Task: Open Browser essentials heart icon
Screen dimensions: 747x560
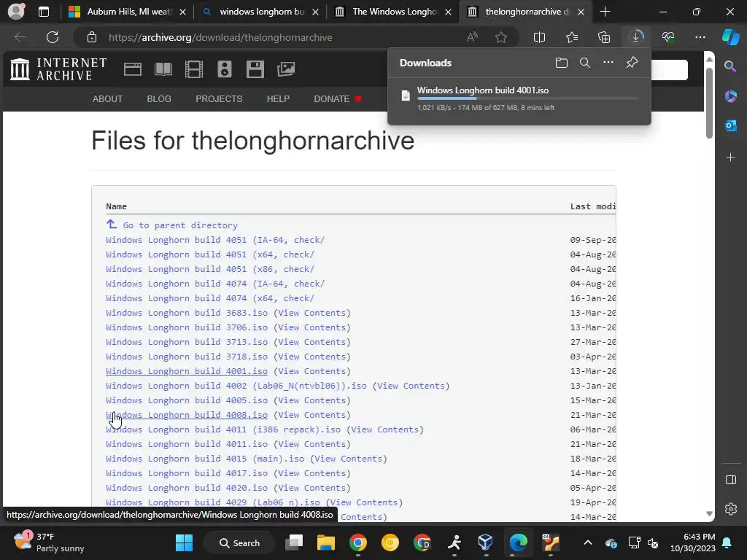Action: [668, 37]
